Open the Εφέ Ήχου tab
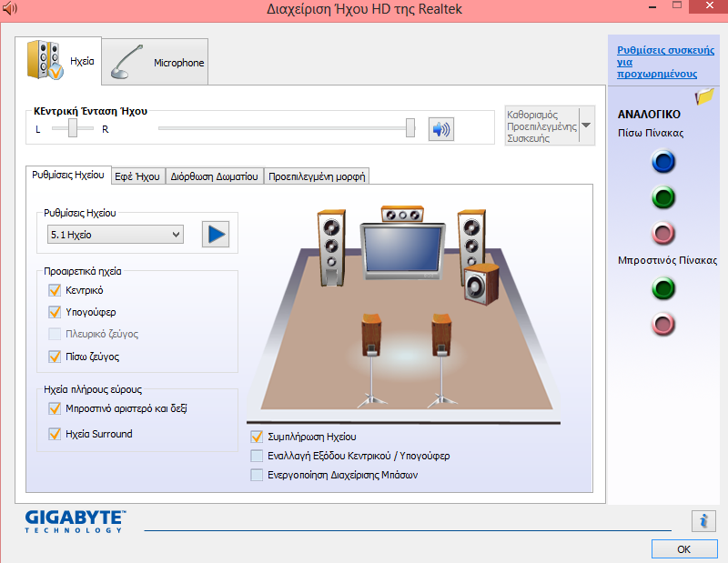The image size is (728, 563). pos(138,176)
